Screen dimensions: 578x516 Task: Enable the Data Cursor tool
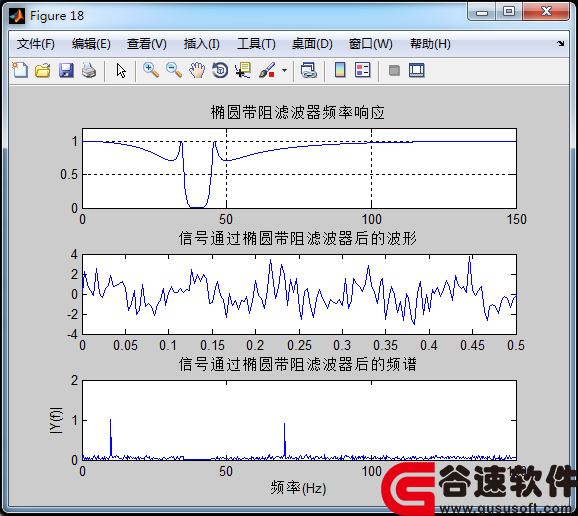243,70
